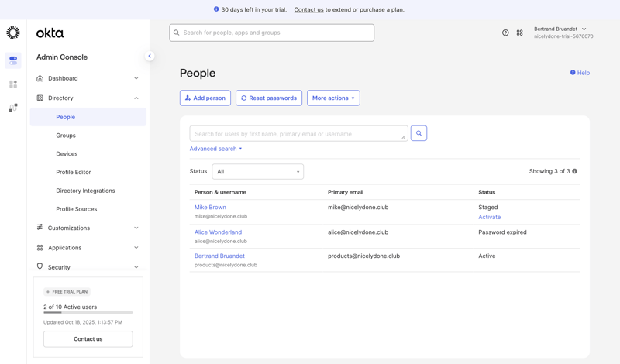Click the info icon in trial banner
Screen dimensions: 620x364
[x=216, y=9]
